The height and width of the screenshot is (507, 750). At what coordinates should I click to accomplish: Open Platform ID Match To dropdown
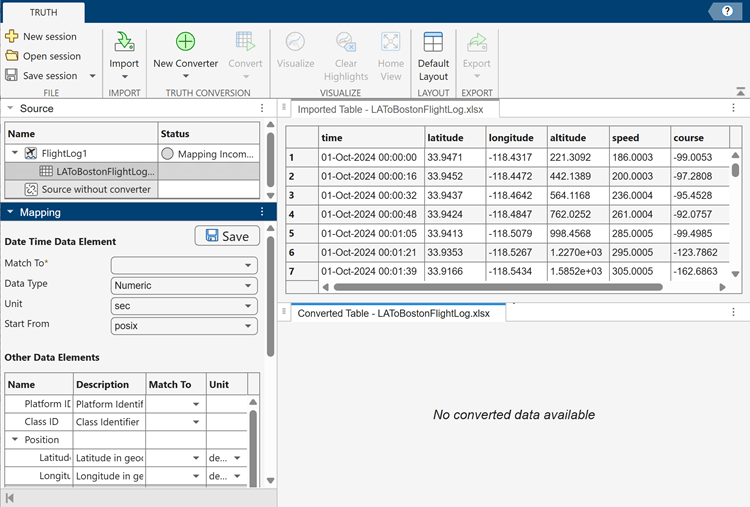[196, 404]
